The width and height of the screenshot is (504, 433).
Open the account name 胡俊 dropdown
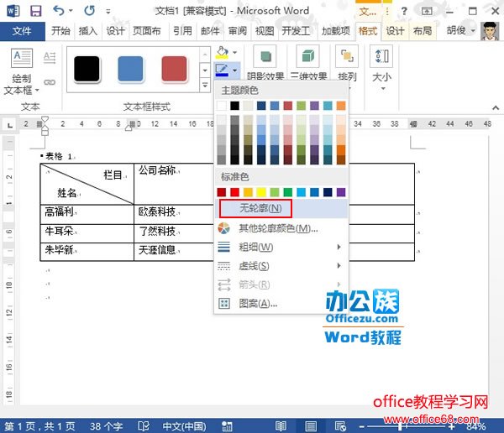(473, 31)
